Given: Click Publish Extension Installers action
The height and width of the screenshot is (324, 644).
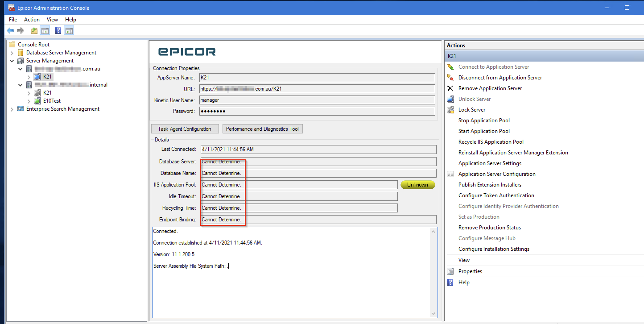Looking at the screenshot, I should 490,185.
